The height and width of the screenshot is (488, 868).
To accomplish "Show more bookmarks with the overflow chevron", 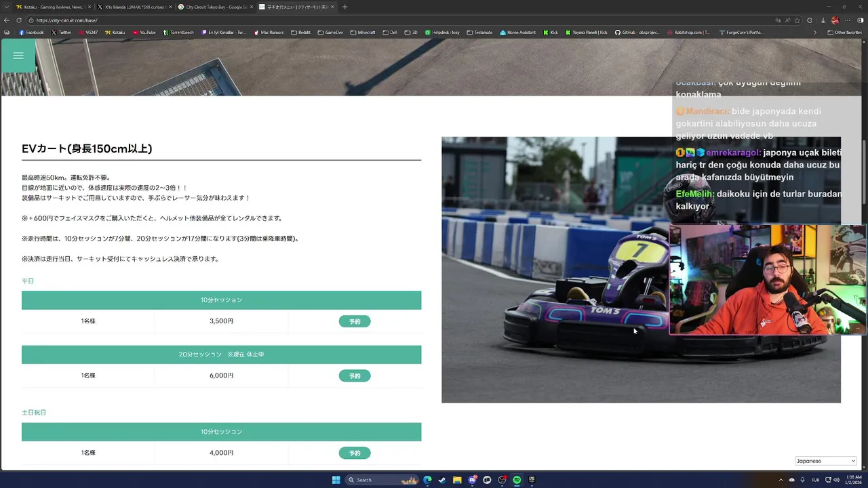I will [816, 32].
